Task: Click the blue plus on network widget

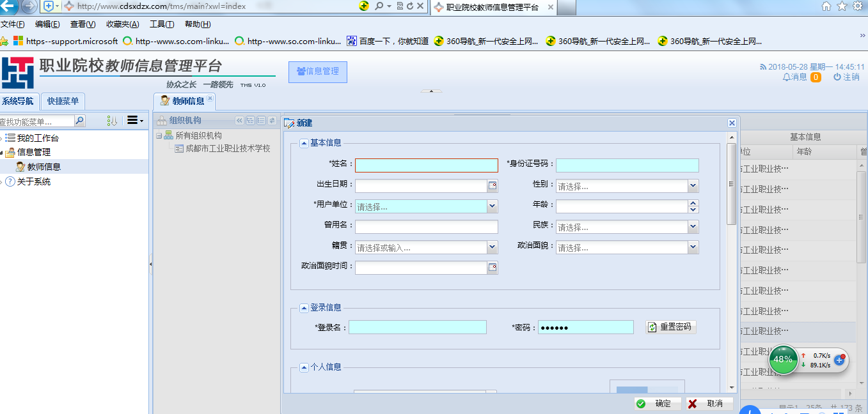Action: [840, 360]
